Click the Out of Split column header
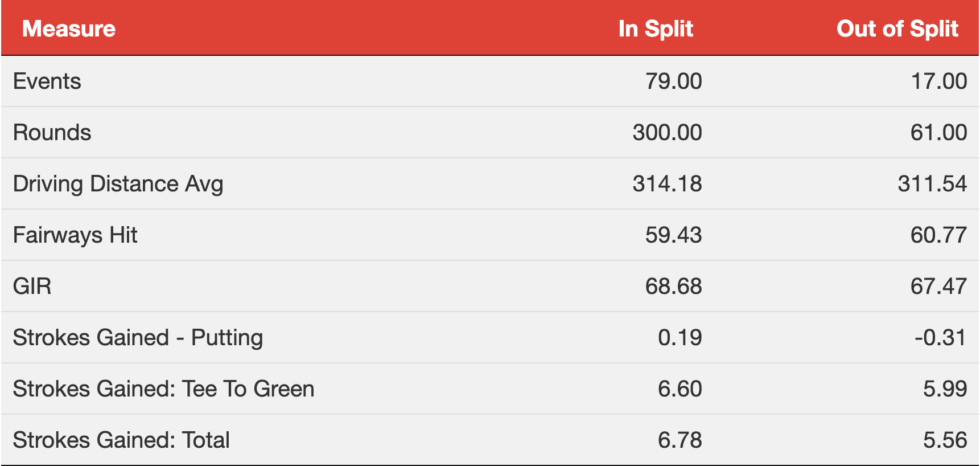Screen dimensions: 980x466 897,29
